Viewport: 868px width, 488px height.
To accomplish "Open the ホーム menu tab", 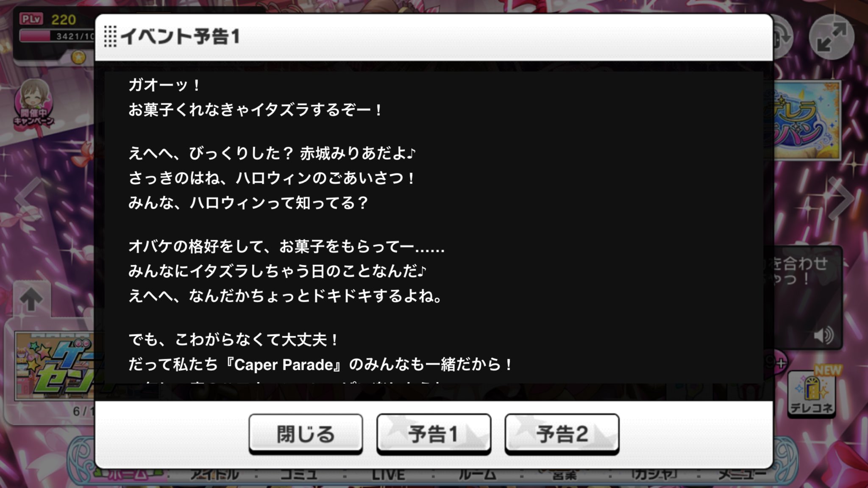I will (127, 474).
